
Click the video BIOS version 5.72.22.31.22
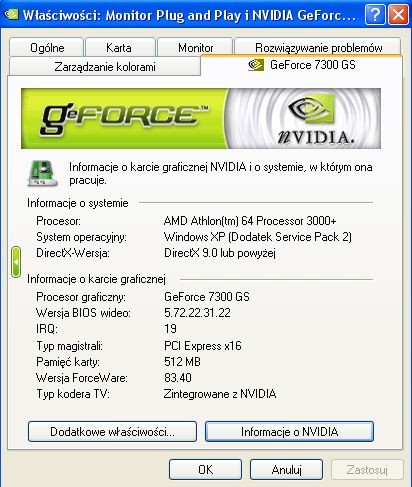[x=197, y=313]
